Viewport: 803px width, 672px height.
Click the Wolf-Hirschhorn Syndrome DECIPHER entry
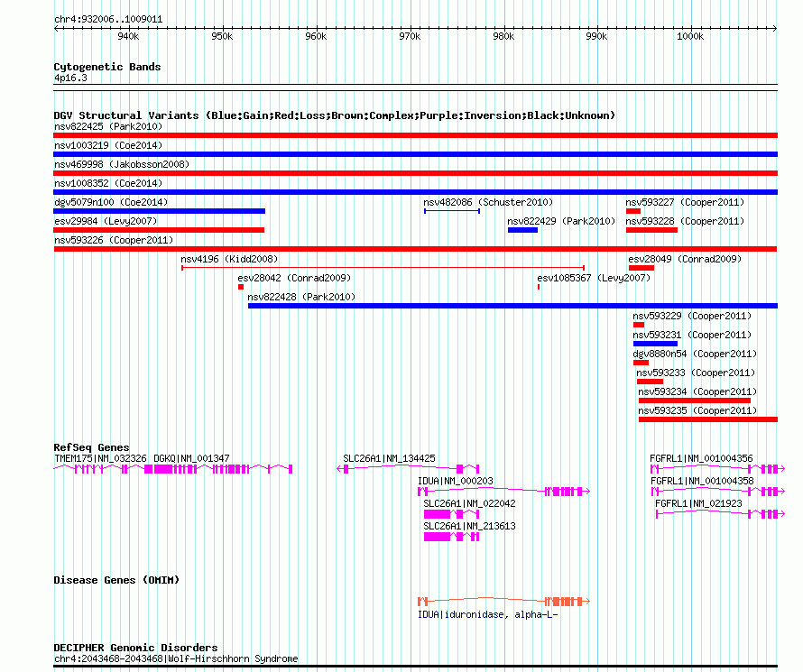tap(176, 658)
